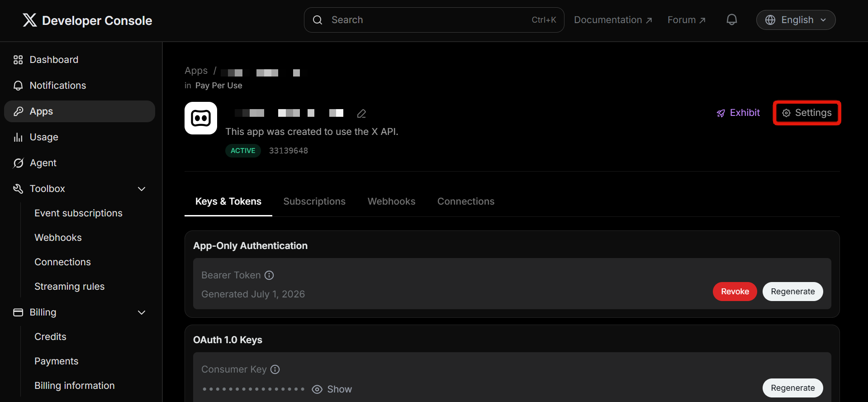
Task: Open the Connections tab
Action: [466, 201]
